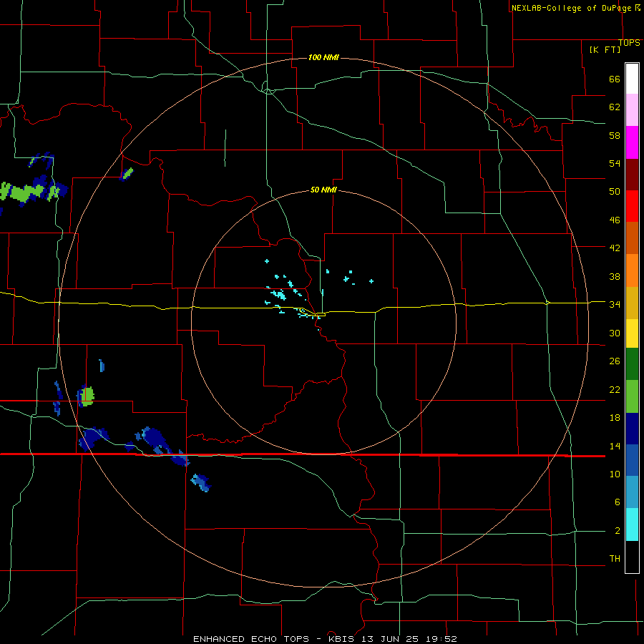Select the burnt orange legend swatch

pyautogui.click(x=632, y=238)
